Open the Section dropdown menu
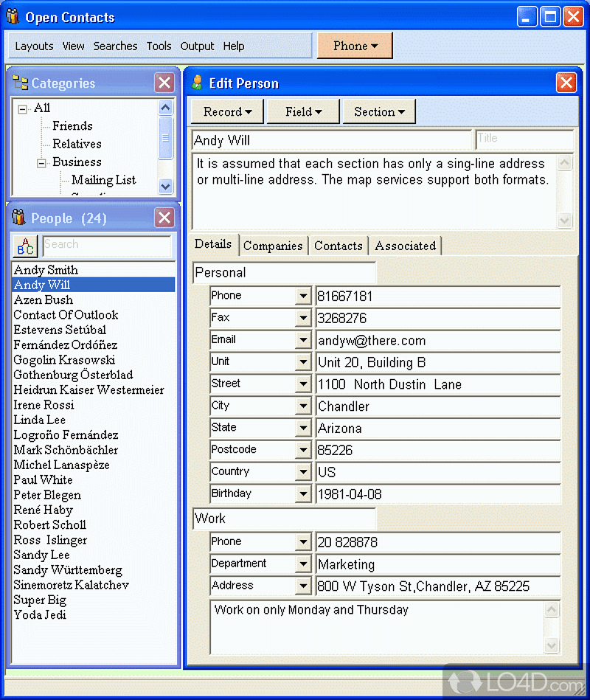590x700 pixels. (379, 111)
